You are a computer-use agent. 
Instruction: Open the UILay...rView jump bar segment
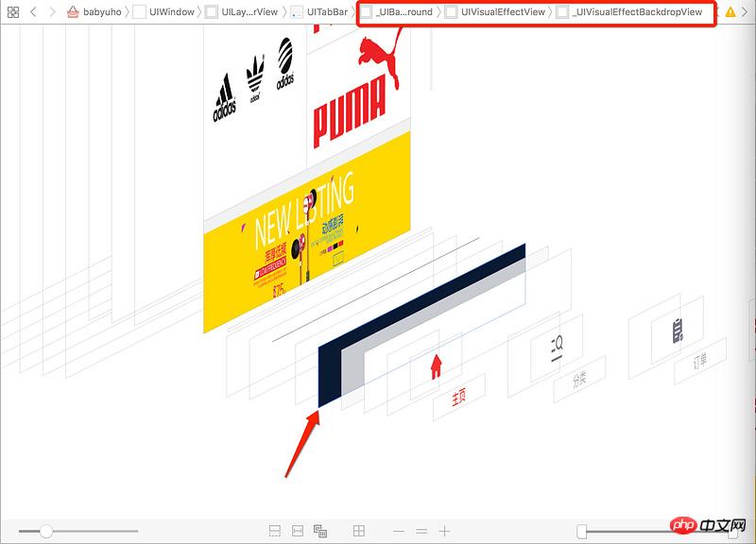pyautogui.click(x=242, y=12)
